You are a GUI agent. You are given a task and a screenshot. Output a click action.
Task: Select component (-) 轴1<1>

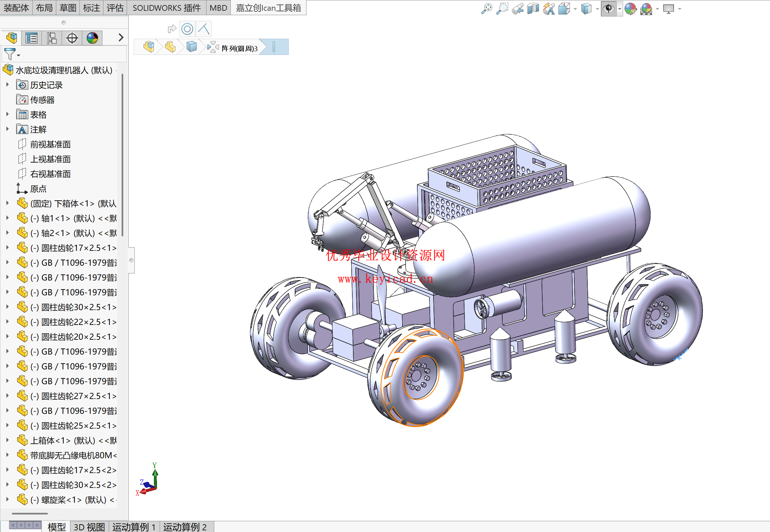73,218
